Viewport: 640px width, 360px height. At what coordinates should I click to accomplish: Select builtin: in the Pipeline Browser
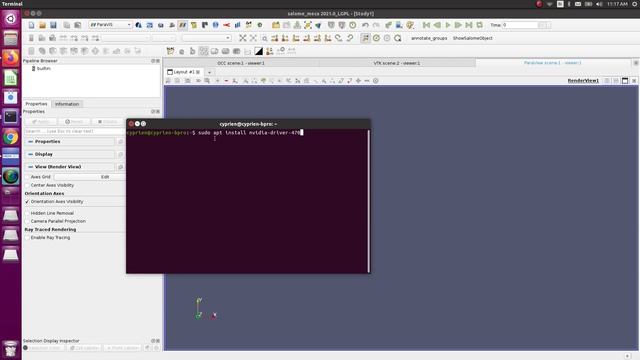(44, 69)
